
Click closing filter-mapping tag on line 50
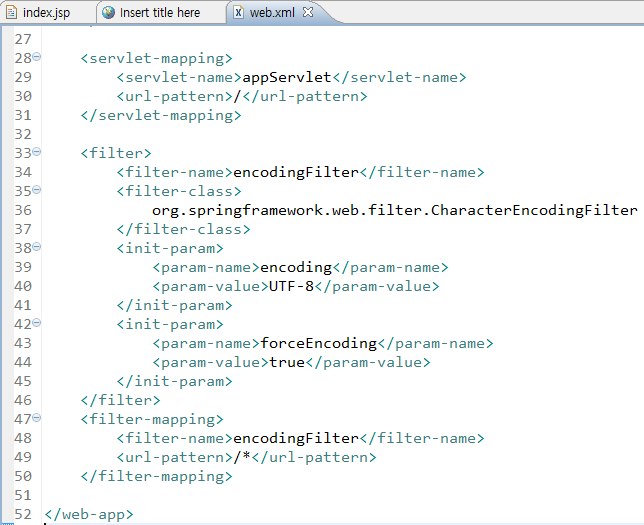click(156, 477)
